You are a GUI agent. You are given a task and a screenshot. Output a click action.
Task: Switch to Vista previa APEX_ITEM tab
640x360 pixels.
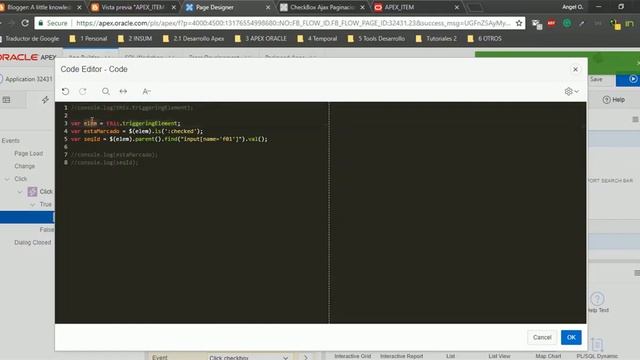[x=132, y=7]
